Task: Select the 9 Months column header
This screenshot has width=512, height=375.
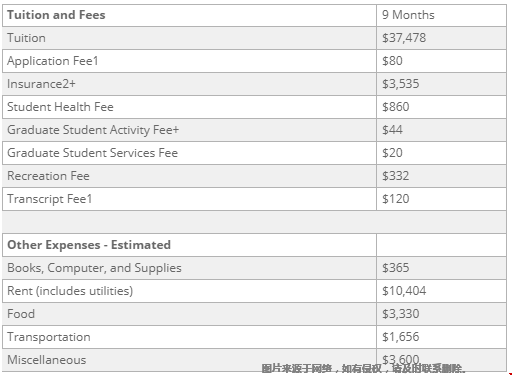Action: (408, 15)
